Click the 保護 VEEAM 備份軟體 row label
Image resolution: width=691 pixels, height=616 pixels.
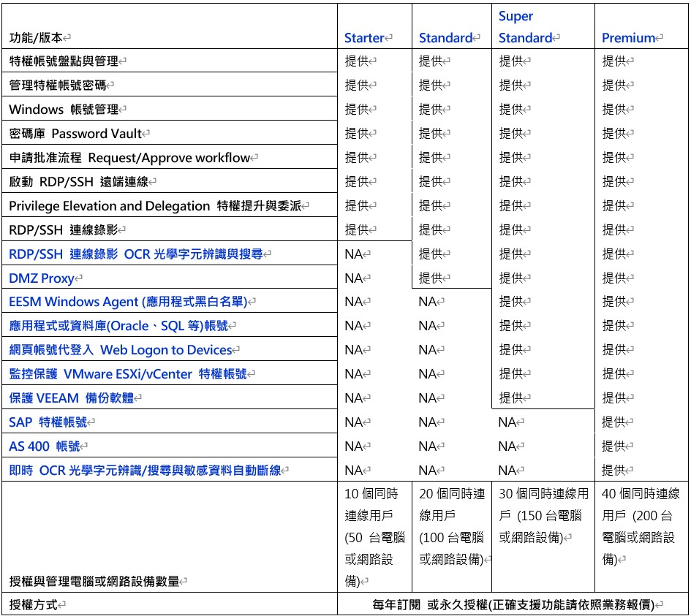coord(72,398)
